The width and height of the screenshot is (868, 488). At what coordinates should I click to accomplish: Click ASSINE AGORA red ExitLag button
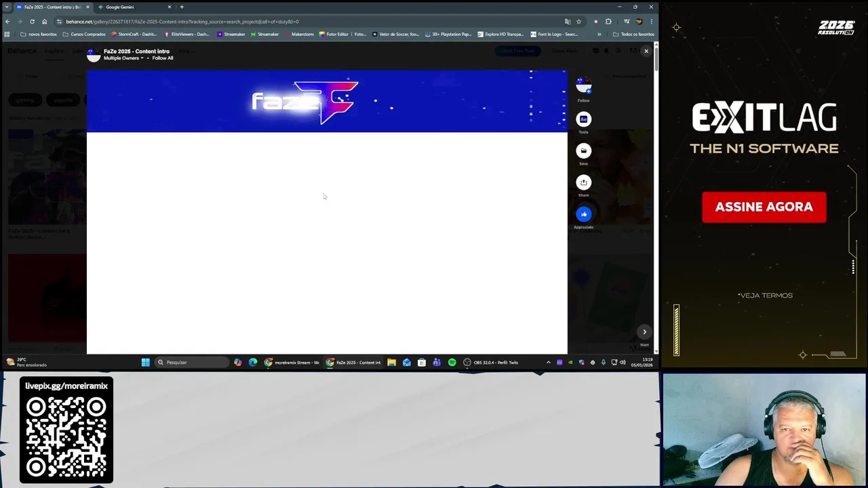764,207
